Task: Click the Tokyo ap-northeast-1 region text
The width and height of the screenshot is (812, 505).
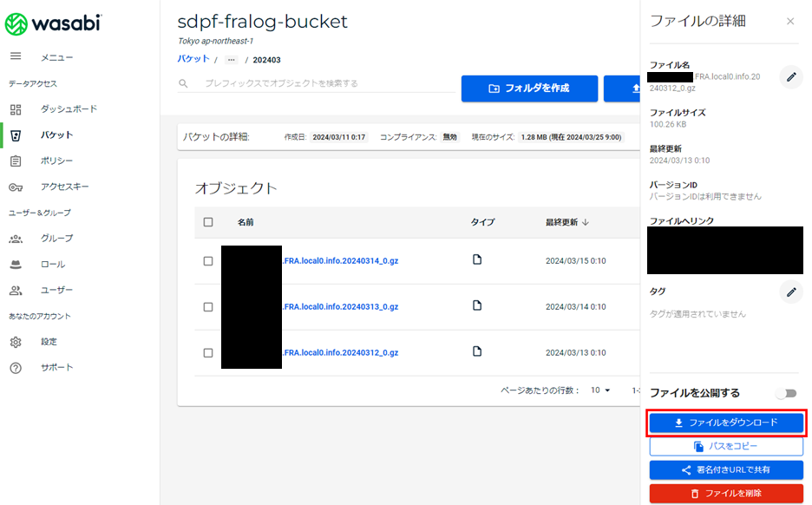Action: tap(215, 41)
